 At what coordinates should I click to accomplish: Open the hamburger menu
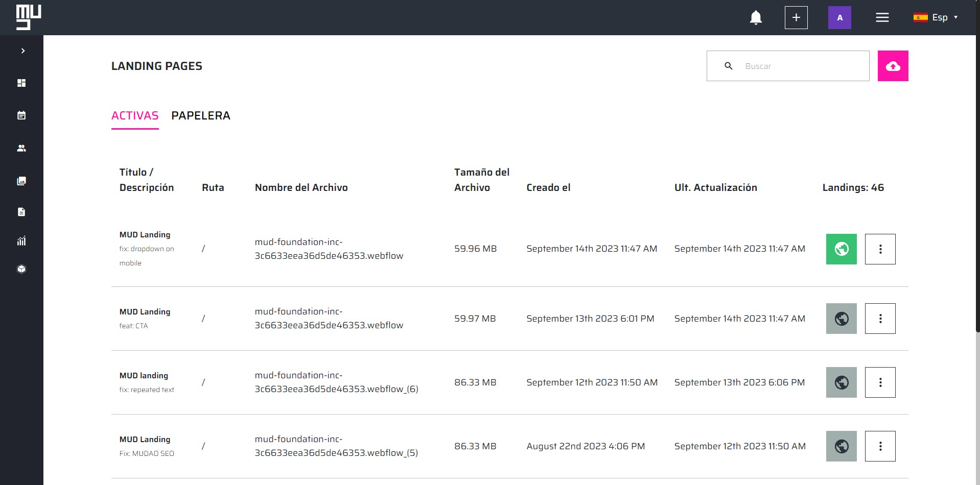click(x=882, y=17)
